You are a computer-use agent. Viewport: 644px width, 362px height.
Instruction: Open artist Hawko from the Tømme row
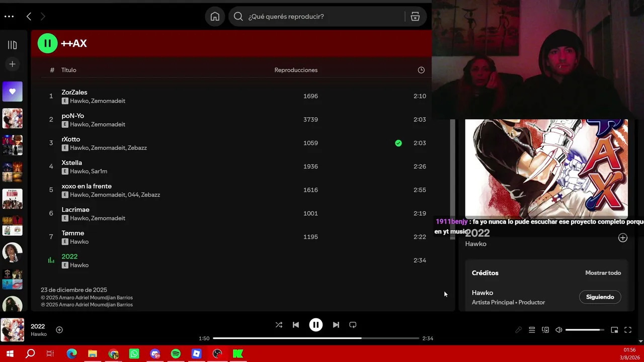tap(79, 242)
